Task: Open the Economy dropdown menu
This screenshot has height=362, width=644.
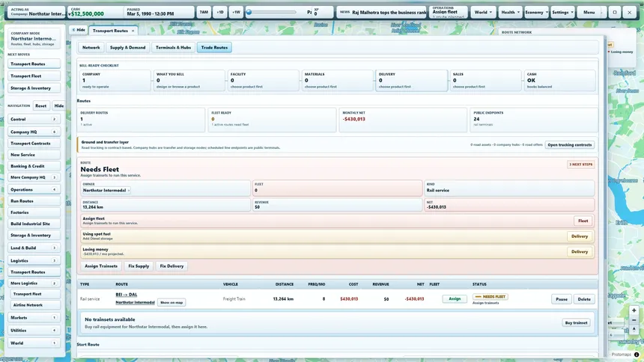Action: click(536, 12)
